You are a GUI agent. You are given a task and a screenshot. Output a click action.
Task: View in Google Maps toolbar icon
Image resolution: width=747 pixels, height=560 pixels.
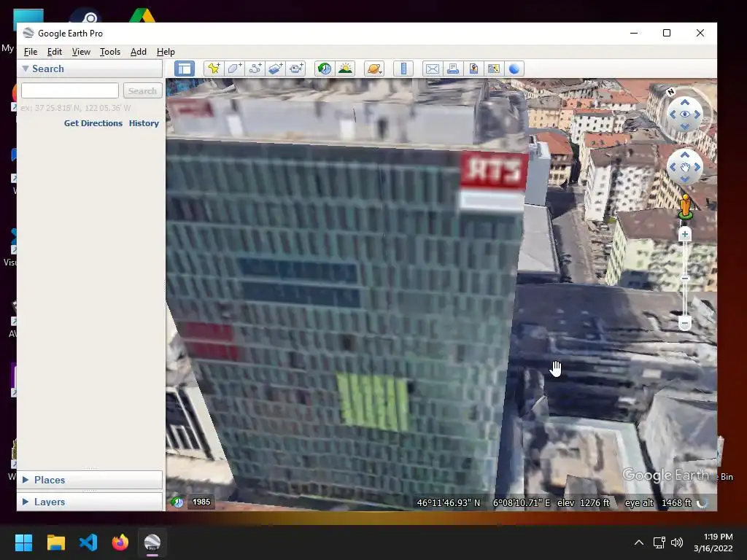click(494, 69)
